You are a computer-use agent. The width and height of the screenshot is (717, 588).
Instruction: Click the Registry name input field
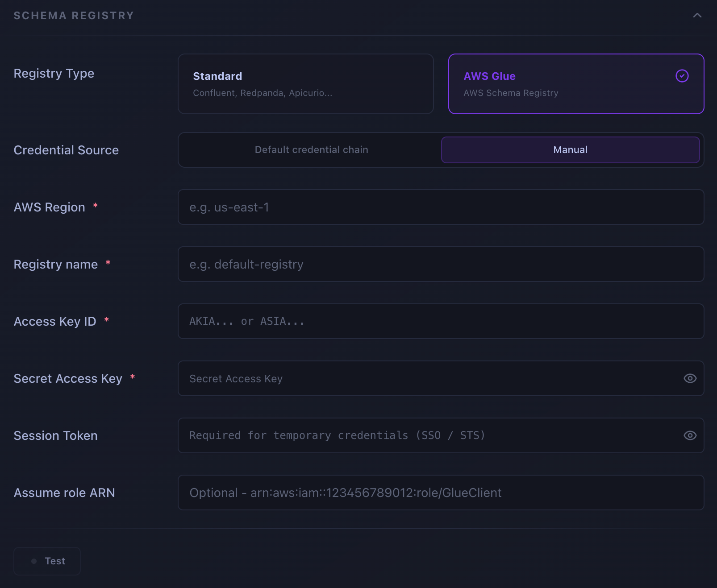441,264
